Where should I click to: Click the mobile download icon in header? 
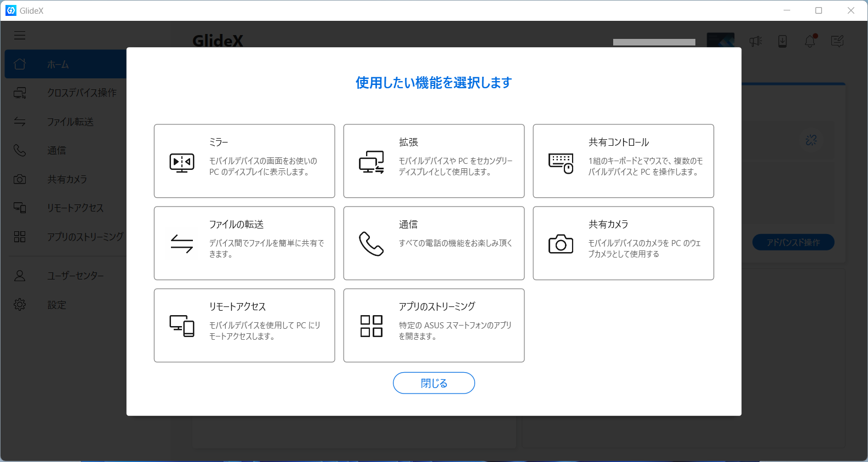(x=783, y=41)
